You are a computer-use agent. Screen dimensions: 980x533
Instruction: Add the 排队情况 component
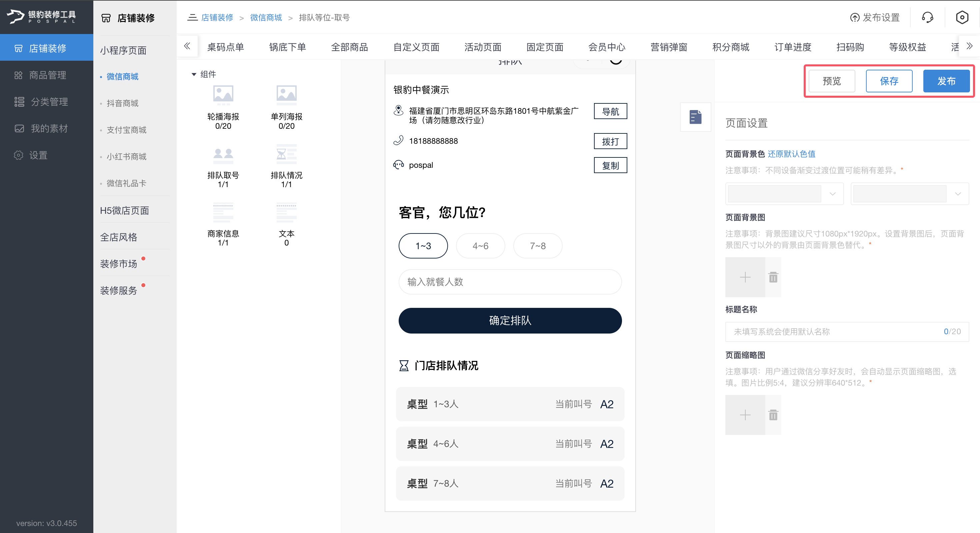coord(286,166)
